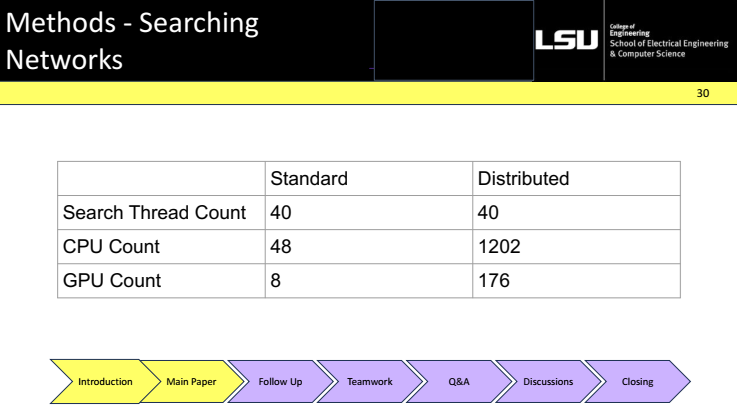
Task: Select the slide title Methods - Searching Networks
Action: tap(132, 41)
